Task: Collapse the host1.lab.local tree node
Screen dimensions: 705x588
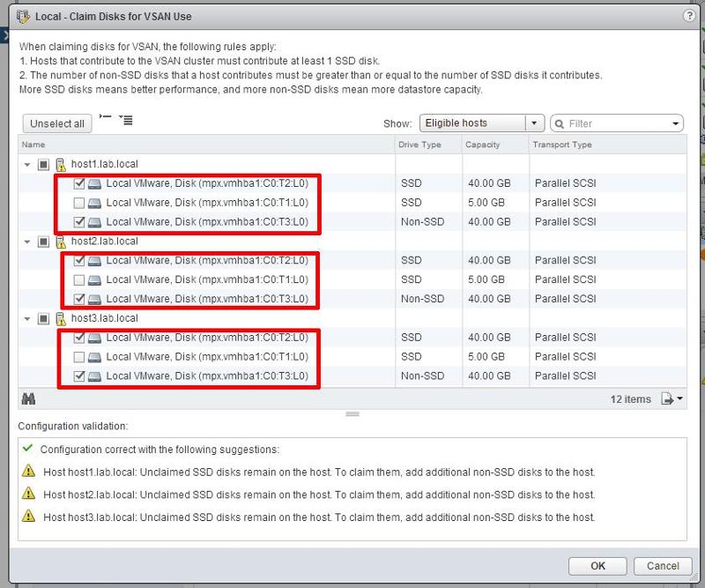Action: pyautogui.click(x=27, y=165)
